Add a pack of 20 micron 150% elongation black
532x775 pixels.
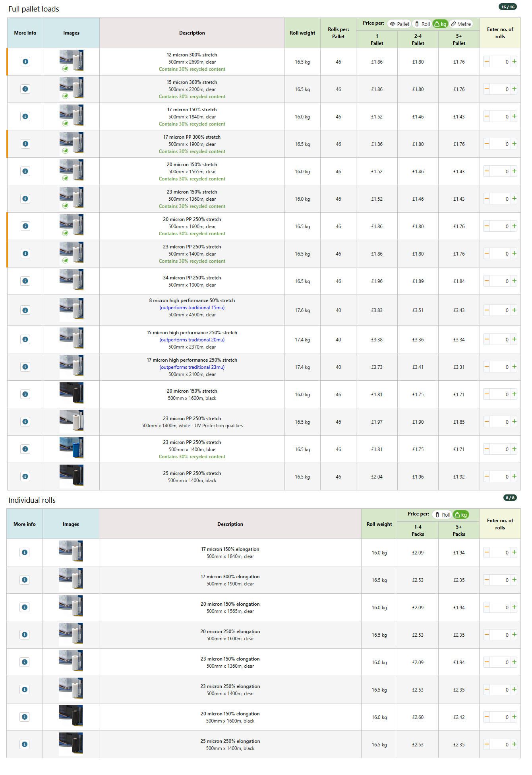click(x=514, y=717)
